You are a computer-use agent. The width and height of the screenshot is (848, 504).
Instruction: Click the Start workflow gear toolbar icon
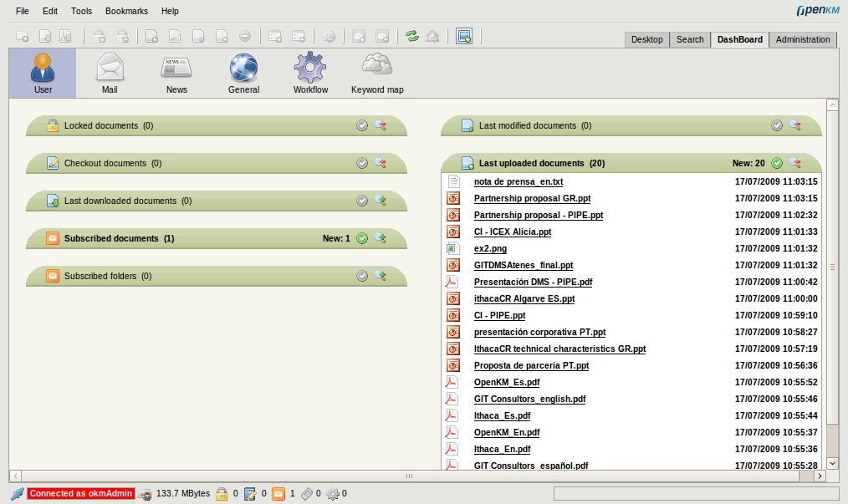tap(329, 36)
